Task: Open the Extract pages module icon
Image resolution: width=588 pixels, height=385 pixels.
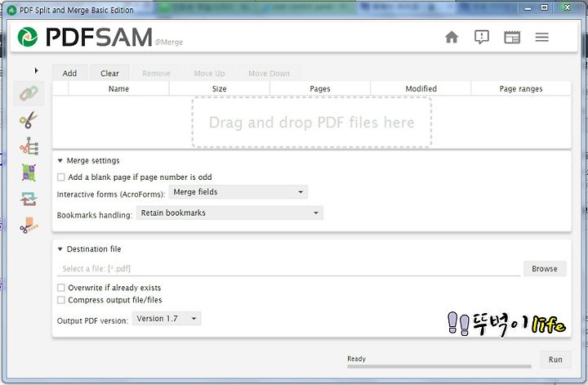Action: 29,225
